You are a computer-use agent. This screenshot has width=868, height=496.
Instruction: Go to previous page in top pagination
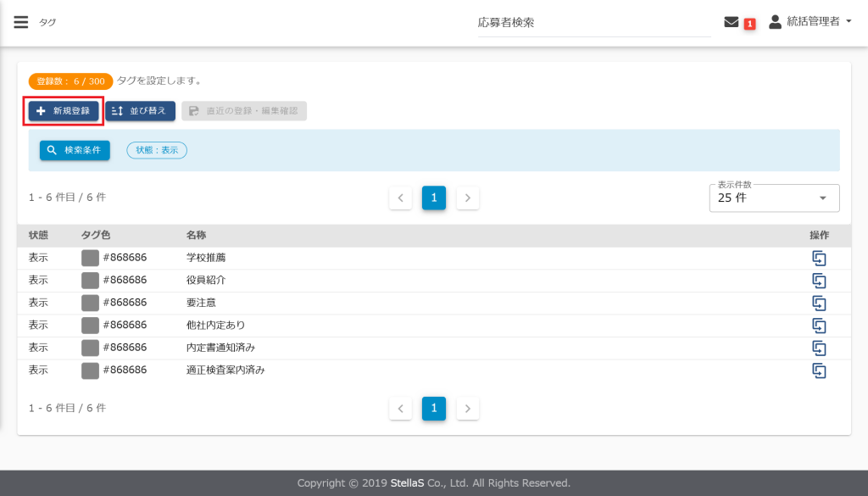tap(400, 198)
